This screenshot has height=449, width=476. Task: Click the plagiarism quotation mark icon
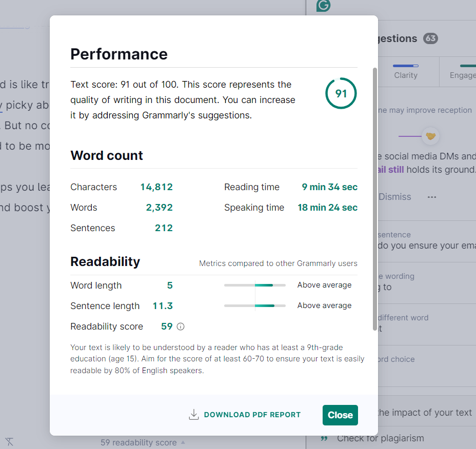(x=324, y=438)
